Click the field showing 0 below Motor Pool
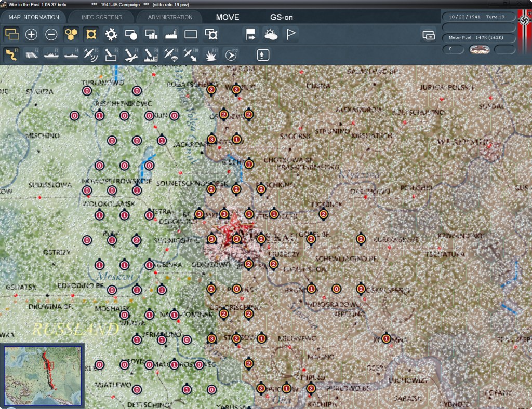The image size is (532, 409). 453,49
